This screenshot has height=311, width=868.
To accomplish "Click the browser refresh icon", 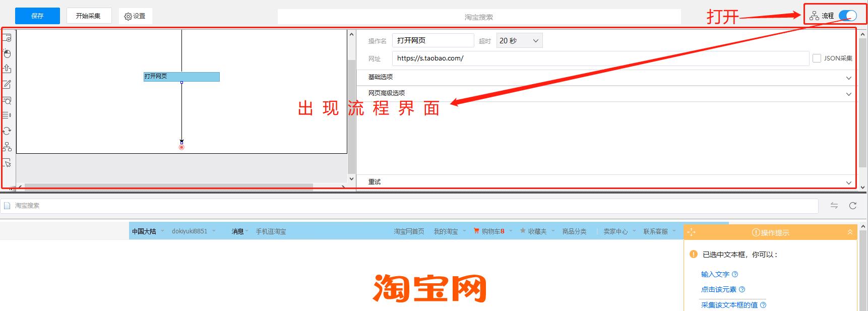I will 853,206.
